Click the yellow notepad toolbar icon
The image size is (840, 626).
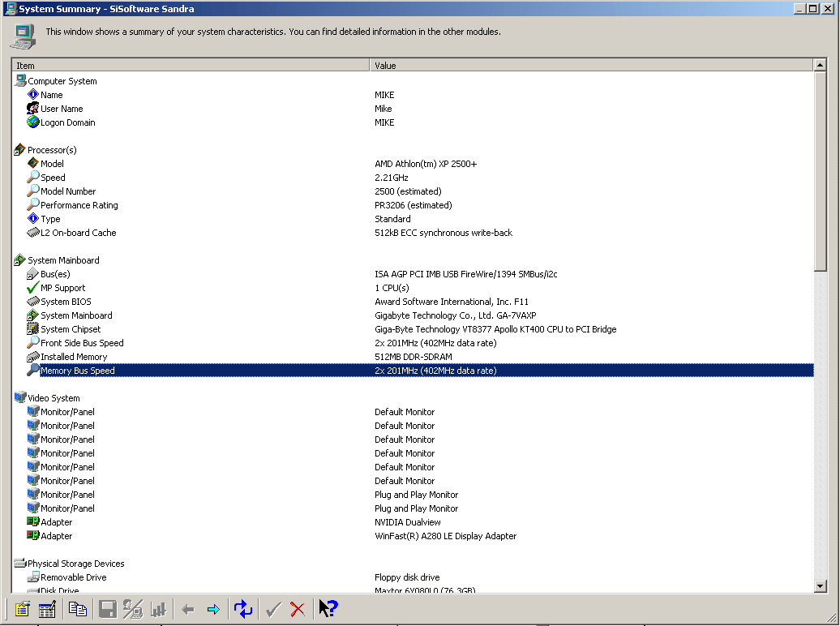point(22,610)
